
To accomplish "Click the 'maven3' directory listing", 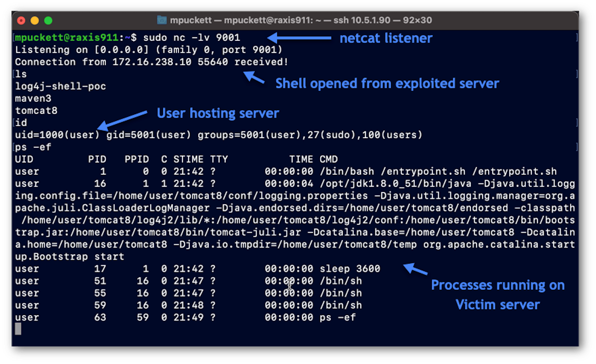I will (33, 98).
